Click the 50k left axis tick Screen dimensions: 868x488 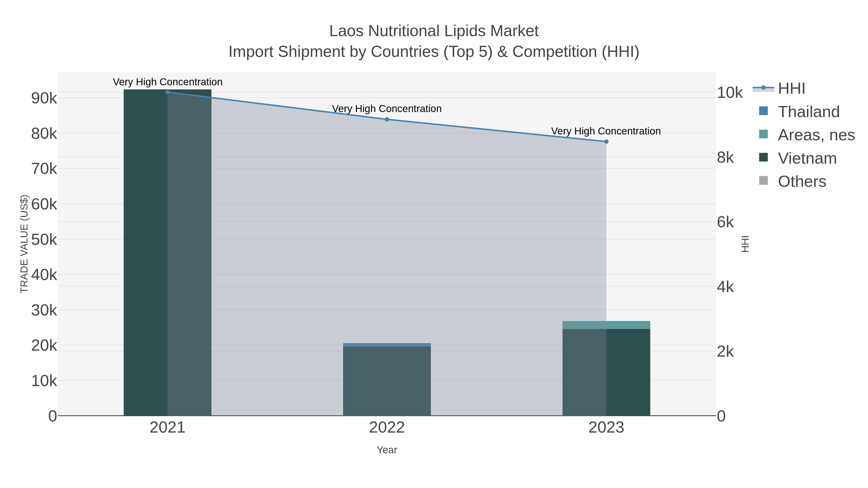pos(44,240)
